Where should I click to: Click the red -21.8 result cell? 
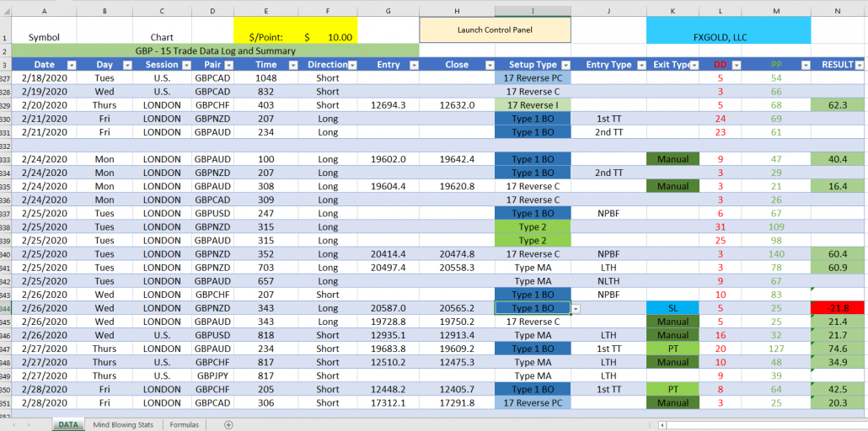tap(838, 309)
